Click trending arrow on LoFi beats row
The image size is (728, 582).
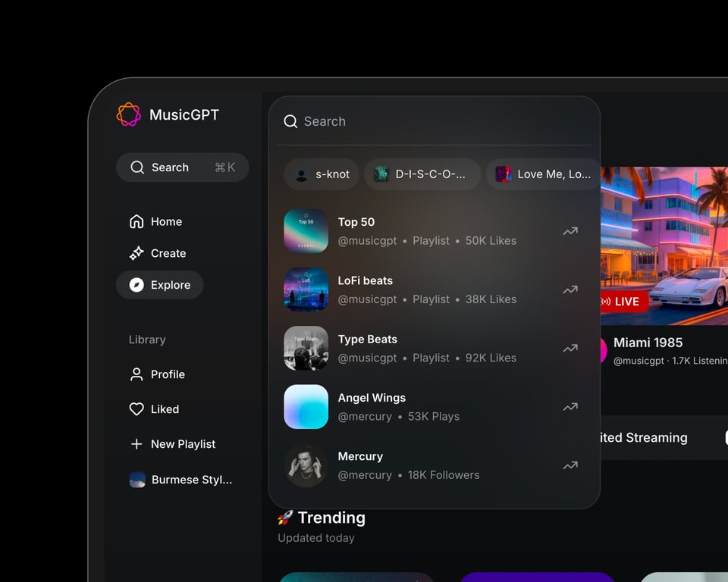570,289
